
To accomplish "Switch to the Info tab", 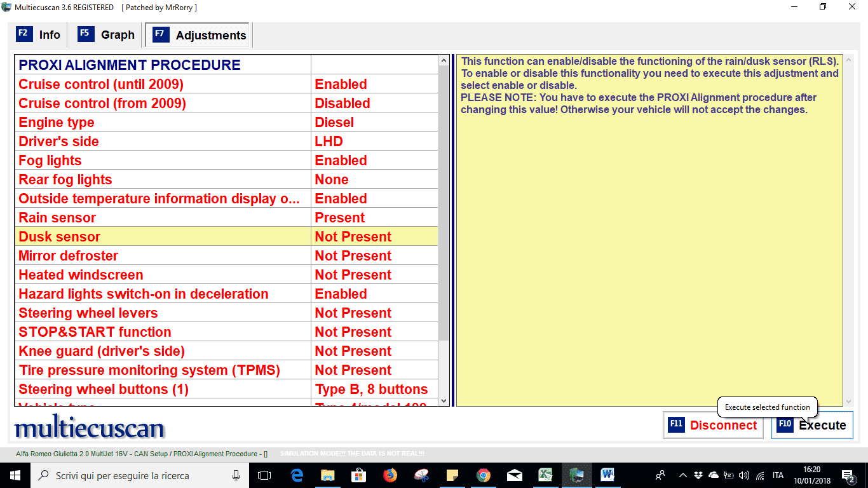I will click(x=39, y=35).
